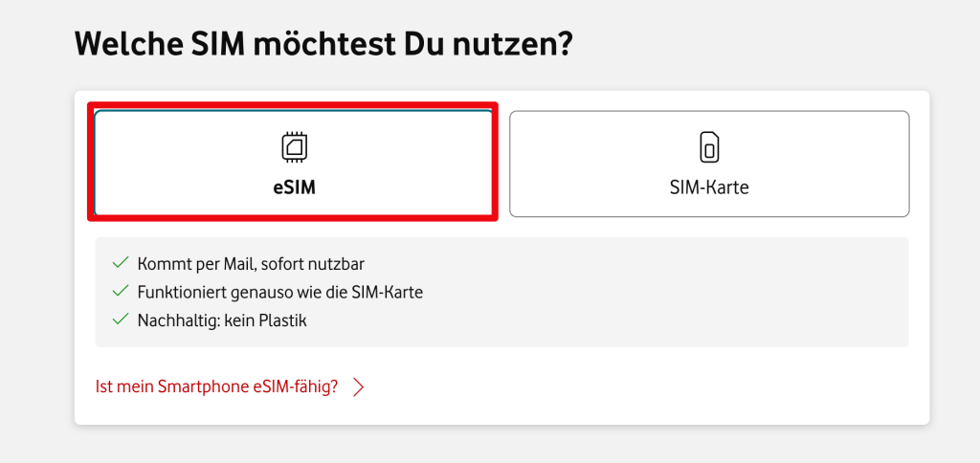Click "Funktioniert genauso wie die SIM-Karte" text
The image size is (980, 463).
click(x=279, y=292)
